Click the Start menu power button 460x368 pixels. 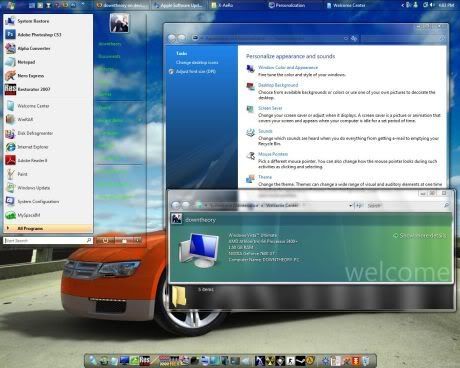pyautogui.click(x=105, y=240)
